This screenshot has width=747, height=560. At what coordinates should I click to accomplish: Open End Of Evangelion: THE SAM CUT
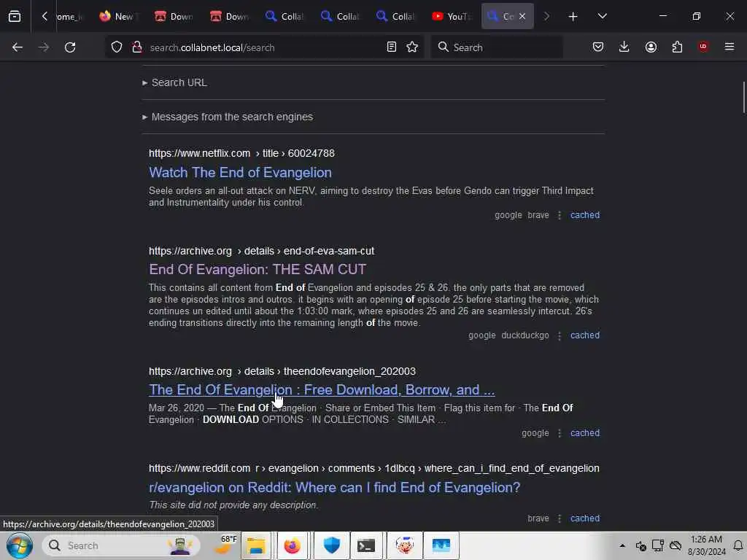pos(258,270)
